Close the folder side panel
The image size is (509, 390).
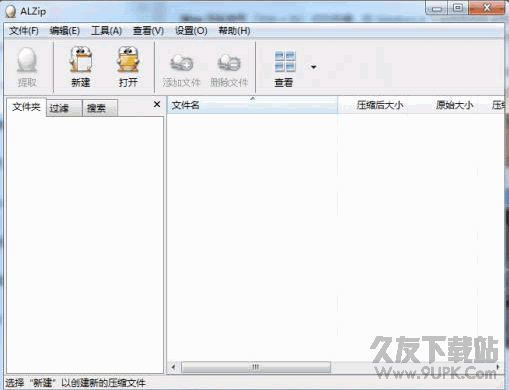pyautogui.click(x=157, y=104)
